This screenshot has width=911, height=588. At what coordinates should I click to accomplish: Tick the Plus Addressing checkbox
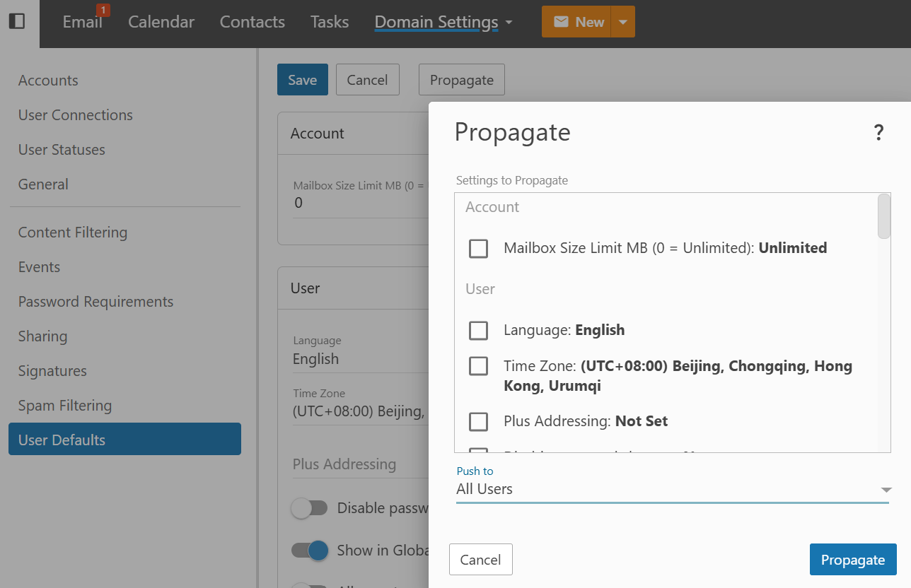(x=479, y=421)
